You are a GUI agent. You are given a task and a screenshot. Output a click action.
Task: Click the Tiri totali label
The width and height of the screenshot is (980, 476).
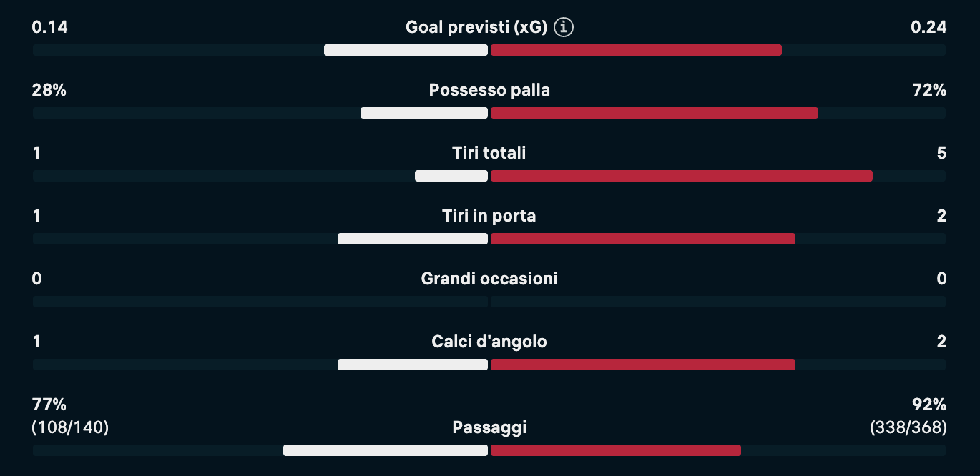click(x=489, y=153)
